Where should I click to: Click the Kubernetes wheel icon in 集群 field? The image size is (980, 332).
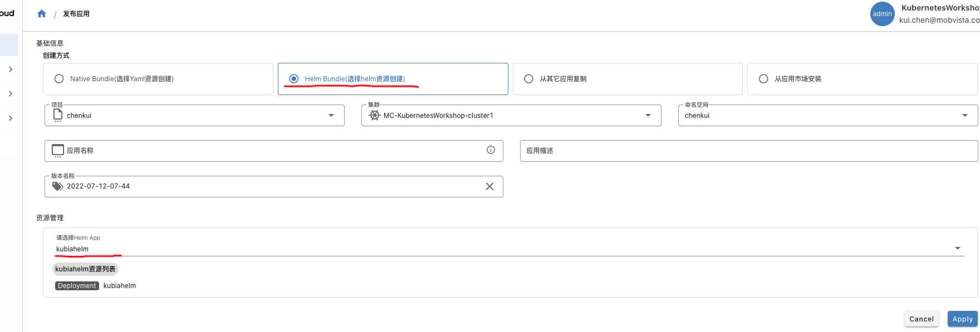click(x=375, y=115)
